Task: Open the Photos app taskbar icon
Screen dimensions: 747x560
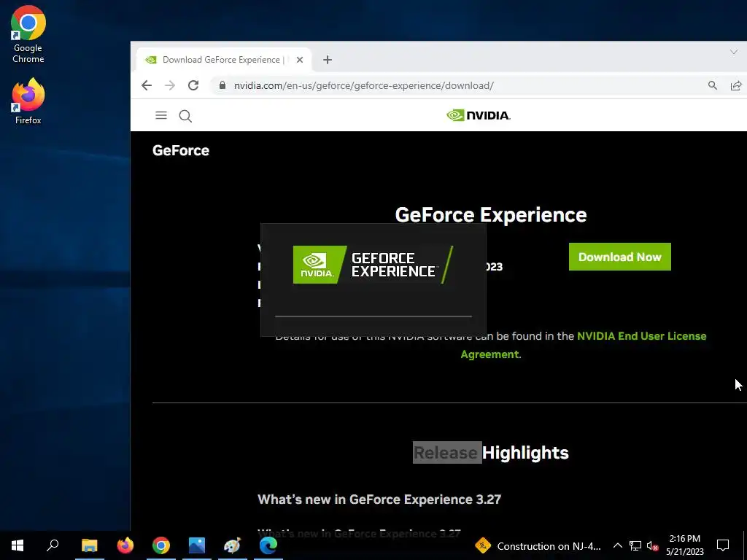Action: point(197,545)
